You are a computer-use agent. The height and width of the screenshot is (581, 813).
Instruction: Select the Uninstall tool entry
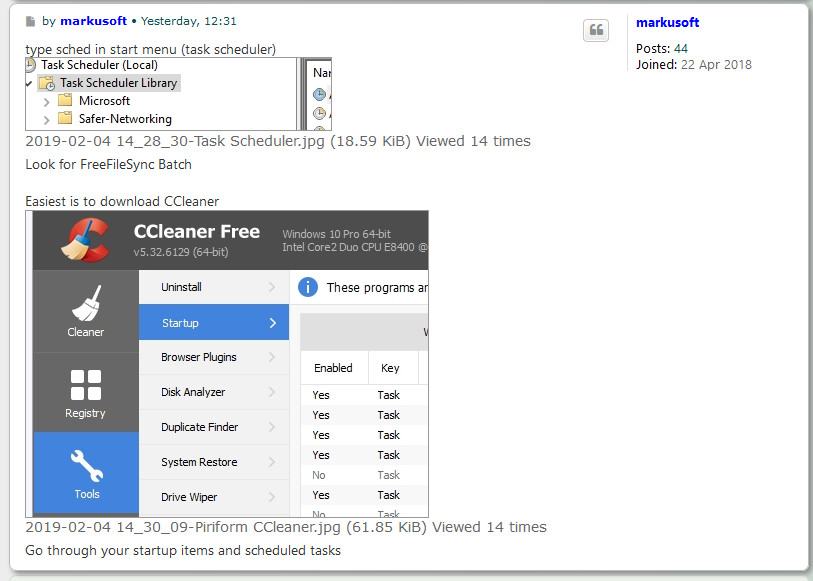point(214,287)
